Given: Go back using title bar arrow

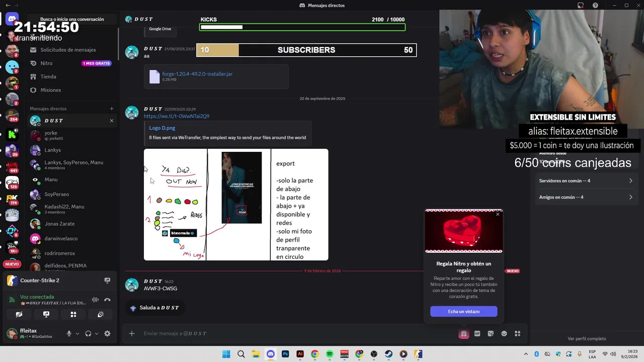Looking at the screenshot, I should tap(8, 6).
